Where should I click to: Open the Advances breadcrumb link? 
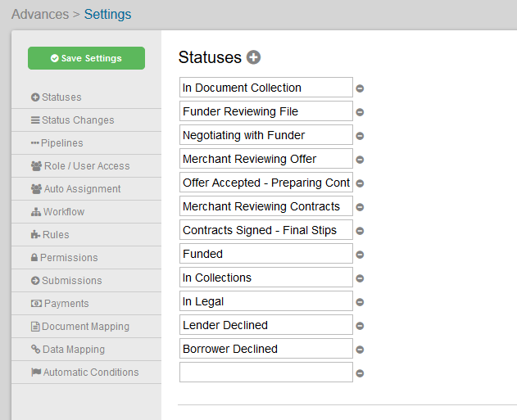coord(40,14)
